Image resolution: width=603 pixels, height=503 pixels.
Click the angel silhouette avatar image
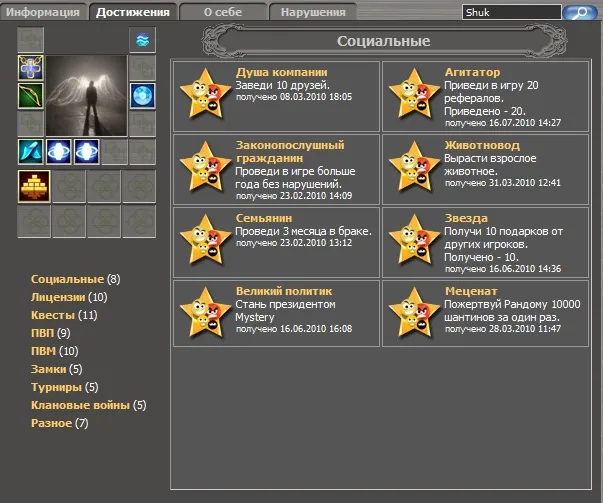[x=87, y=96]
